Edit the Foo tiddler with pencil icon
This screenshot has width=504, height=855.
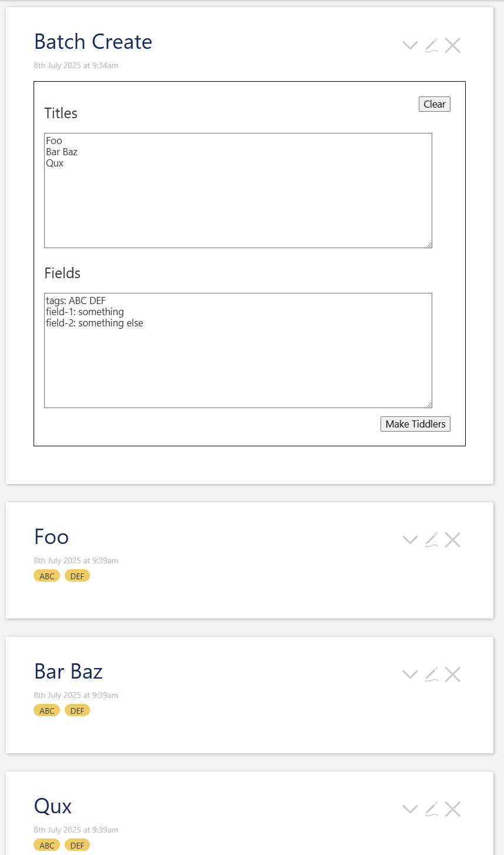[432, 540]
